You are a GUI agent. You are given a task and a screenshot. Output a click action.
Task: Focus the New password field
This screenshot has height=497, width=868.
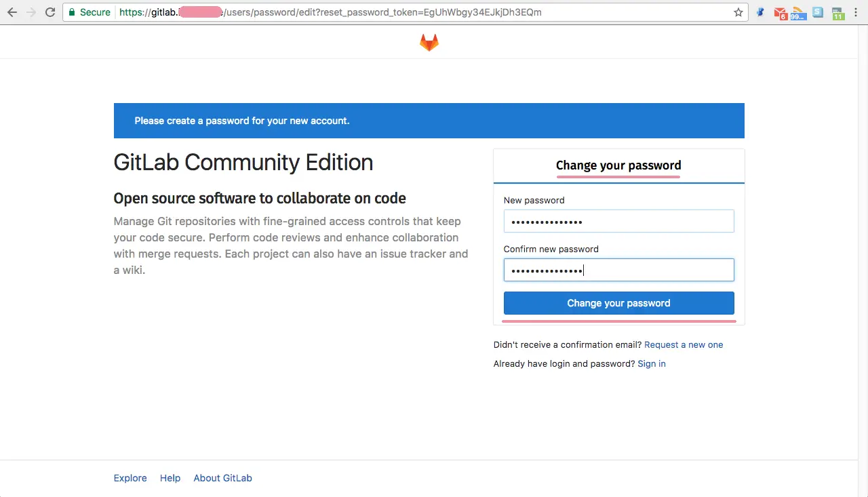point(618,221)
